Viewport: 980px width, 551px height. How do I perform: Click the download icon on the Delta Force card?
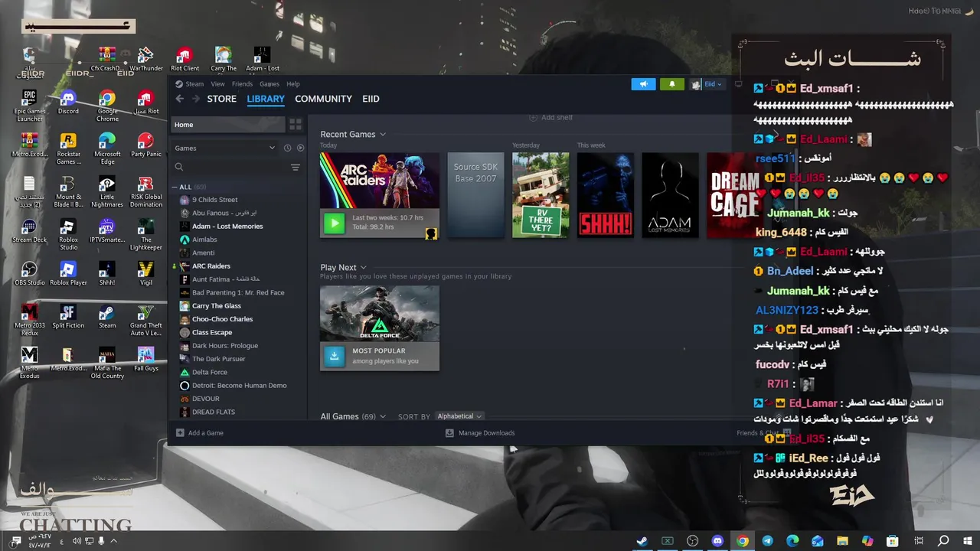[334, 356]
